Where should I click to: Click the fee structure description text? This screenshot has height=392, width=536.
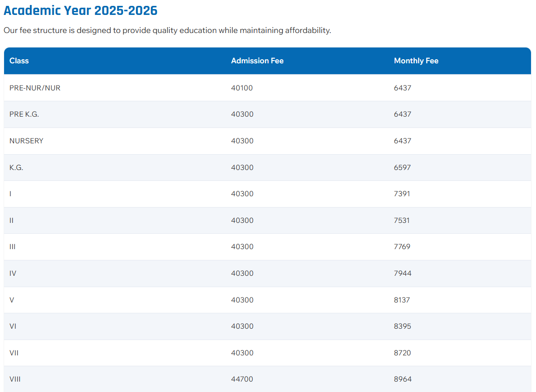[x=167, y=30]
